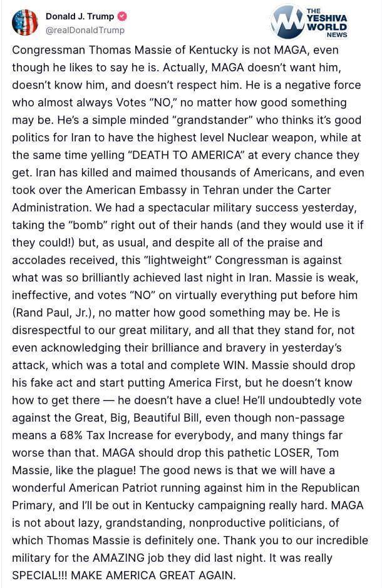
Task: Click the Yeshiva World News circular logo
Action: [287, 23]
